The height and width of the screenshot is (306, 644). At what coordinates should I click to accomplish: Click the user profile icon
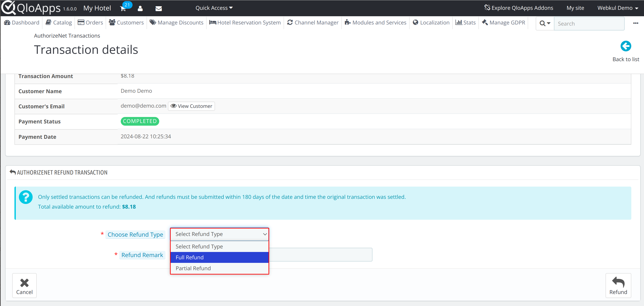point(141,8)
